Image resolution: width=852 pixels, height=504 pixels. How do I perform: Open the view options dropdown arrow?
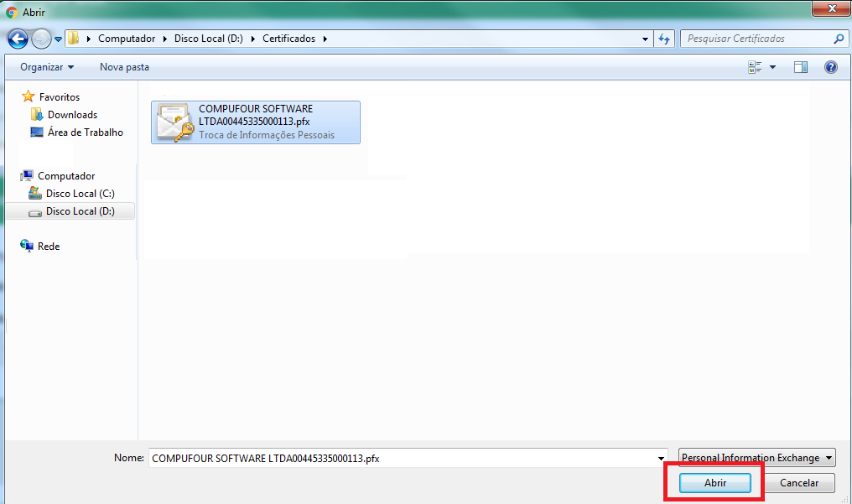(772, 67)
